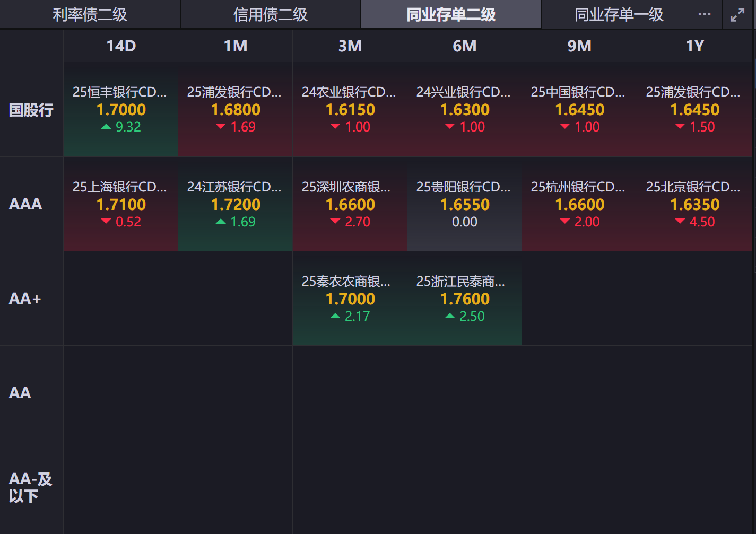Click the 0.00 change under 25贵阳银行CD
The height and width of the screenshot is (534, 756).
click(465, 222)
